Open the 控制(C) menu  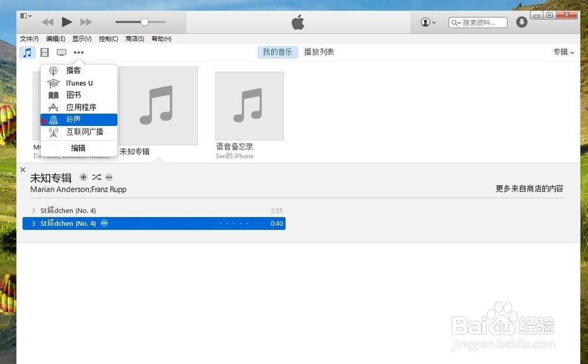click(108, 39)
